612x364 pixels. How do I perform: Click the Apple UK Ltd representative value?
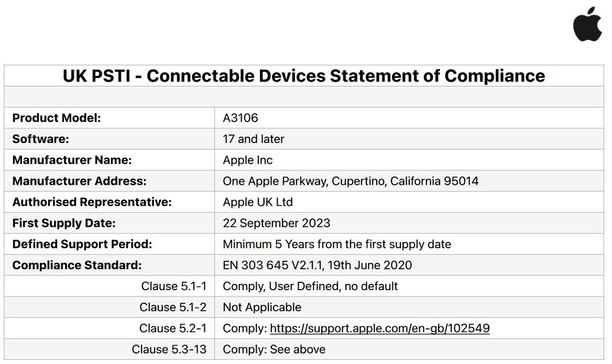[x=258, y=202]
